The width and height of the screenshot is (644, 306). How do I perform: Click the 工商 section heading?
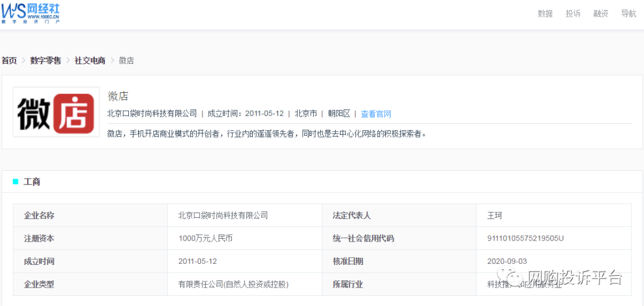pyautogui.click(x=32, y=182)
